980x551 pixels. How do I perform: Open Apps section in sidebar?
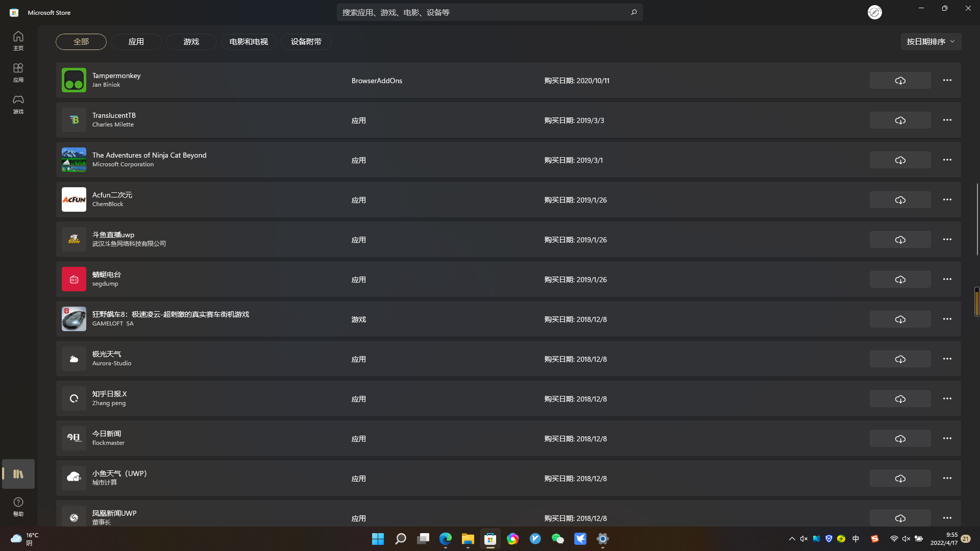click(18, 72)
